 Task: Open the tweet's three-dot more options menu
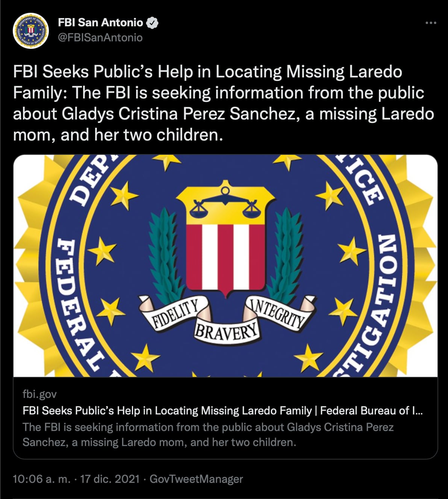click(x=431, y=23)
